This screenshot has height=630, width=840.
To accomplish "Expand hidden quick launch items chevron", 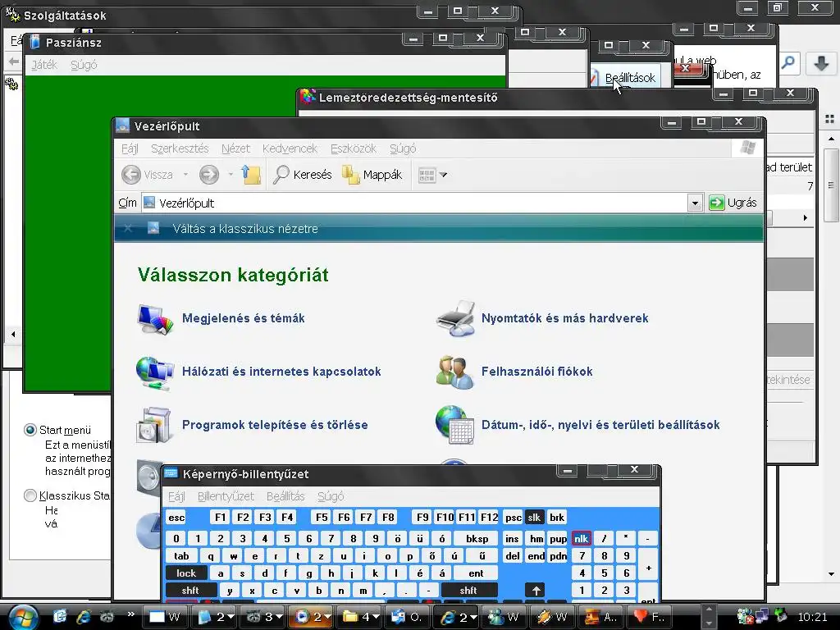I will click(130, 614).
